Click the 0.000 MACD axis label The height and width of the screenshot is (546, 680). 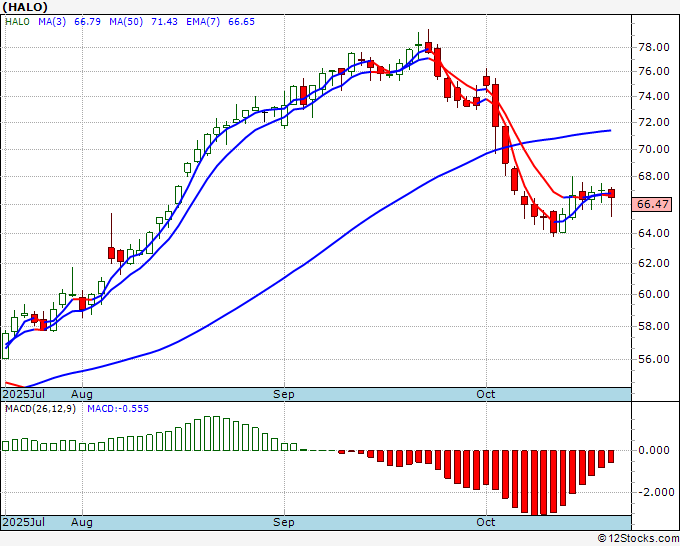[654, 450]
